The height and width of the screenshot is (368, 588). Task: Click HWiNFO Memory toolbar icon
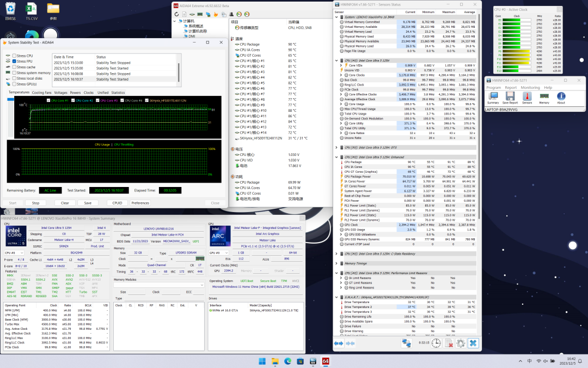(x=544, y=98)
